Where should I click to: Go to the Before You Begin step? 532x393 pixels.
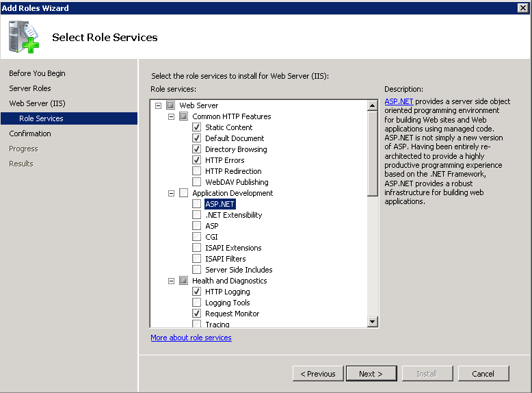[x=37, y=73]
